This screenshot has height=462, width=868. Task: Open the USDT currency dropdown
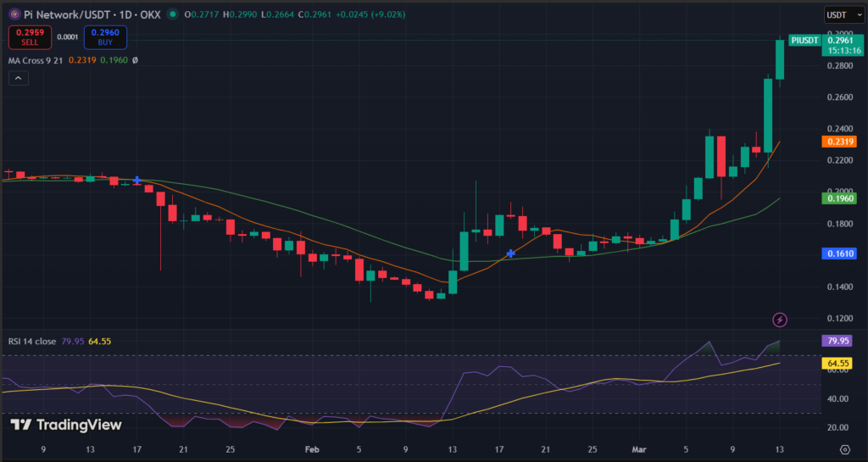click(843, 14)
